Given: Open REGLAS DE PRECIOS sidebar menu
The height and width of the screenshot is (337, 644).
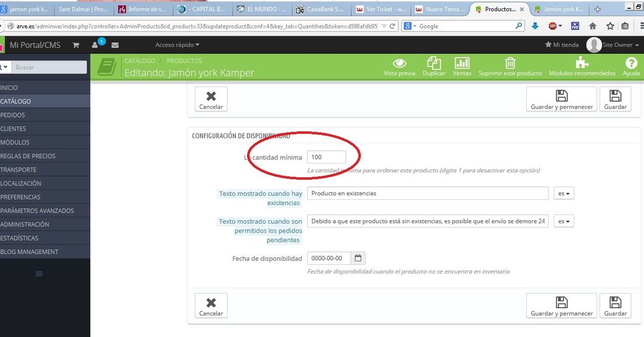Looking at the screenshot, I should point(44,156).
